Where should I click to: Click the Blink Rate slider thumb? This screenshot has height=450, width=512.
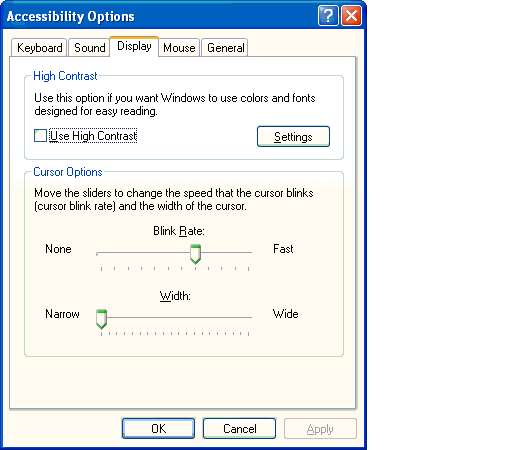click(195, 254)
